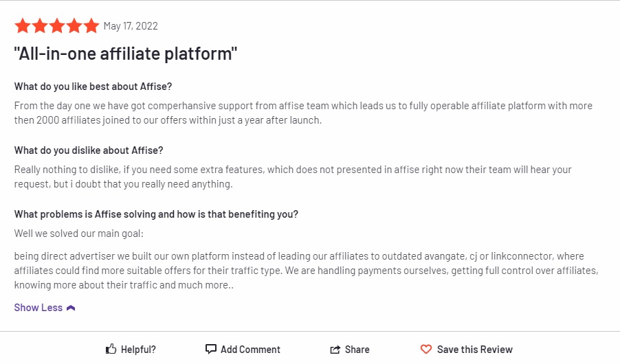Click the first rating star
The height and width of the screenshot is (364, 620).
tap(23, 26)
